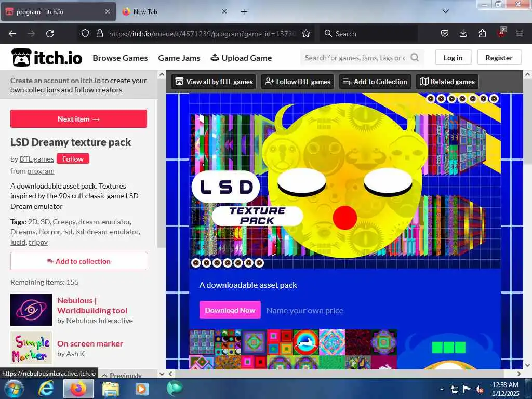Open Nebulous Worldbuilding tool thumbnail
The height and width of the screenshot is (399, 532).
coord(31,310)
